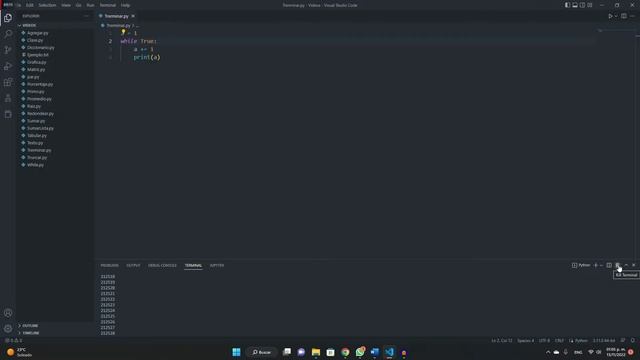Switch to the JUPYTER panel tab
640x360 pixels.
(217, 265)
